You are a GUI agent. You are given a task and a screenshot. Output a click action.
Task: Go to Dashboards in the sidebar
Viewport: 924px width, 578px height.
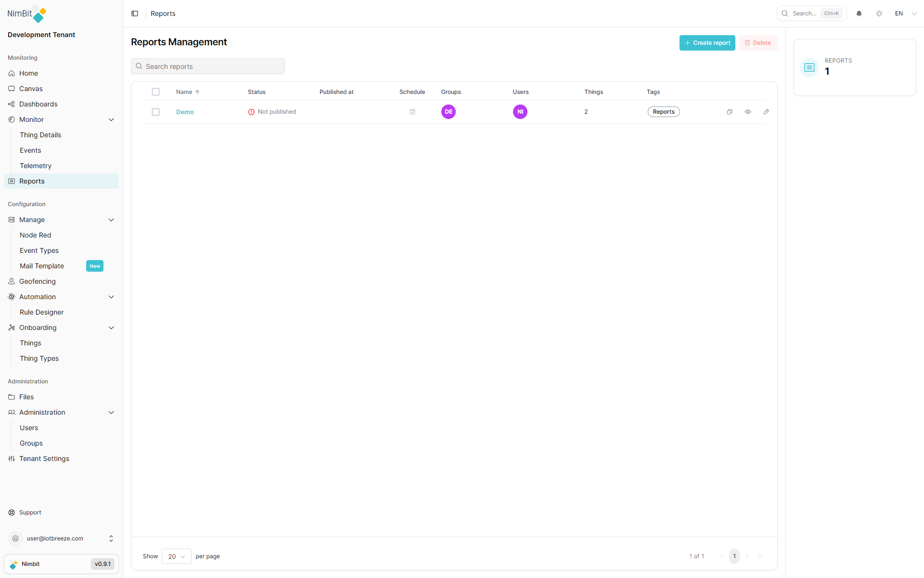(38, 104)
